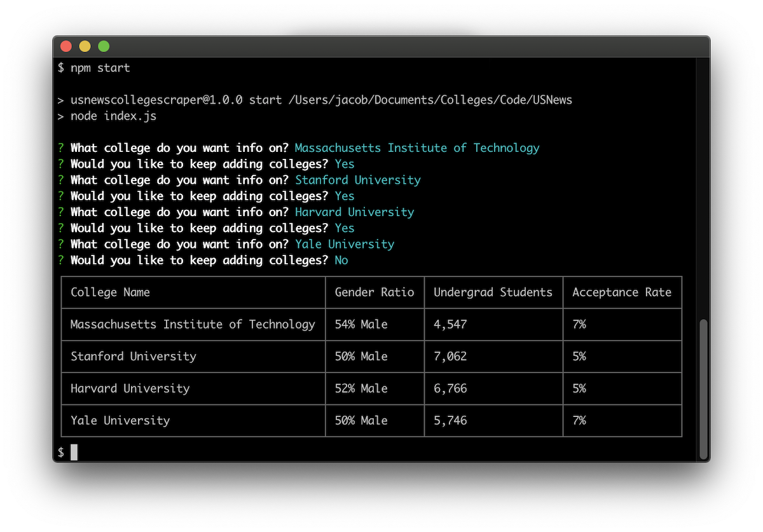763x532 pixels.
Task: Close the terminal window with red button
Action: click(x=65, y=46)
